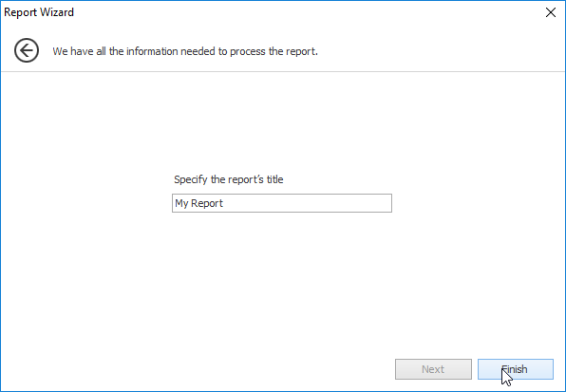566x392 pixels.
Task: Click the word 'information' in the header message
Action: (x=153, y=51)
